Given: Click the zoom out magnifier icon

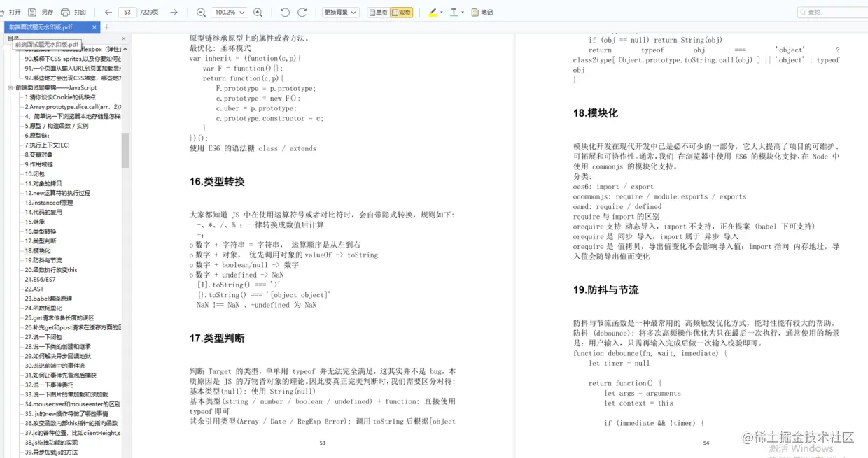Looking at the screenshot, I should pyautogui.click(x=202, y=12).
